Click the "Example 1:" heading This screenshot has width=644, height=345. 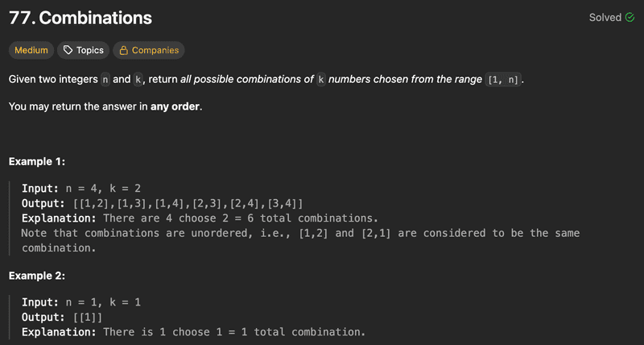coord(37,161)
